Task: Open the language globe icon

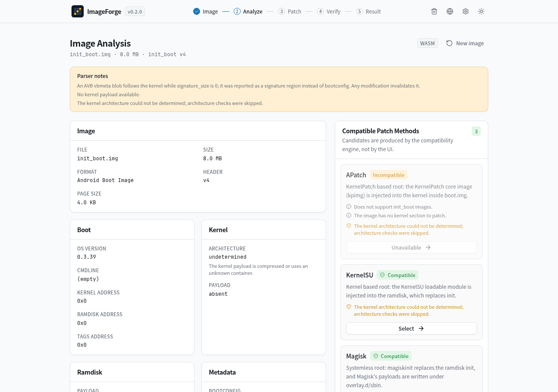Action: 450,11
